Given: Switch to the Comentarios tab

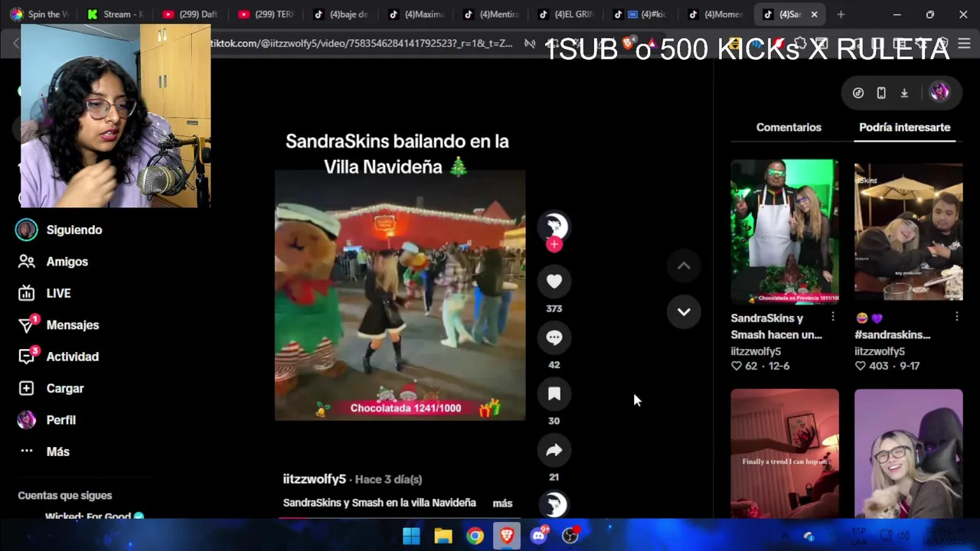Looking at the screenshot, I should 789,127.
